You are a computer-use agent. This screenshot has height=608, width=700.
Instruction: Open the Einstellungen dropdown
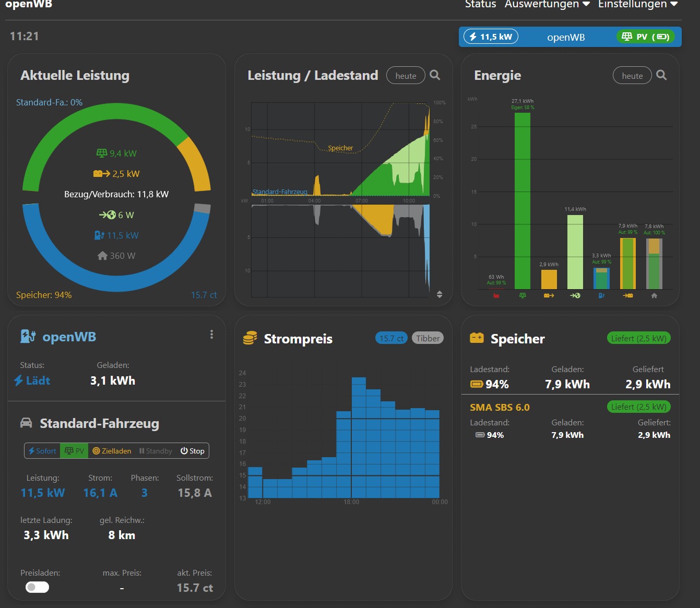coord(637,4)
